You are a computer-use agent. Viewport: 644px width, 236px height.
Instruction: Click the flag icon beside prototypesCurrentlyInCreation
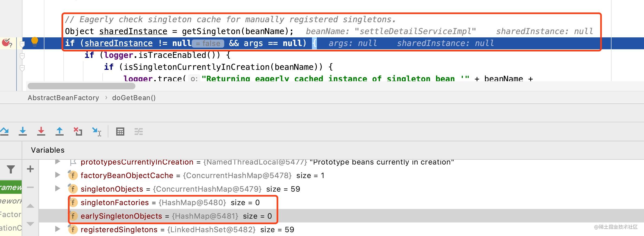(x=73, y=162)
